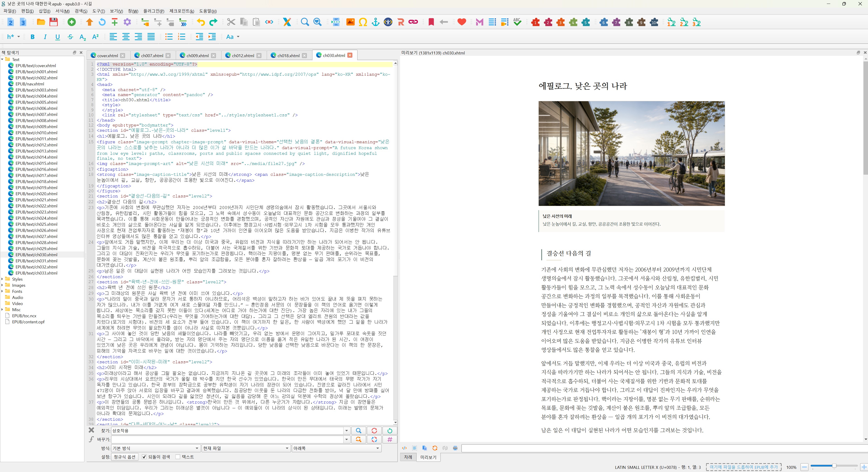Click in the 바꾸기 replace input field

[228, 439]
